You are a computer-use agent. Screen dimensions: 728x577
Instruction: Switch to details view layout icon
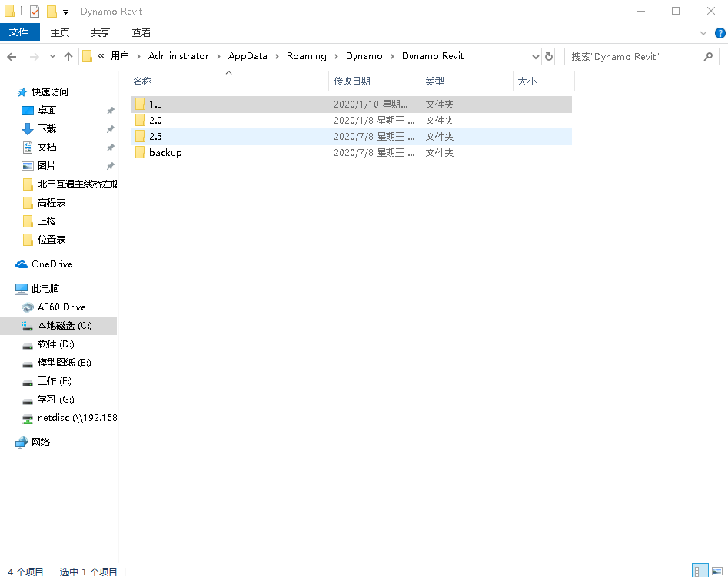tap(700, 571)
